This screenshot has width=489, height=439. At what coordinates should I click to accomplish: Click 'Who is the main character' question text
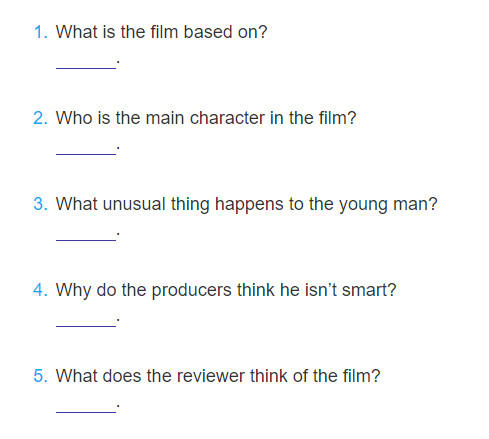pos(206,118)
